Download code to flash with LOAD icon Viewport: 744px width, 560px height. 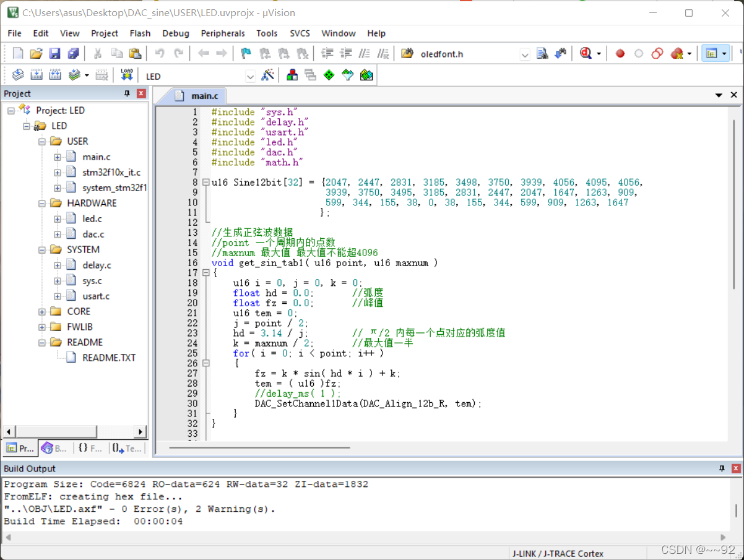pos(127,75)
